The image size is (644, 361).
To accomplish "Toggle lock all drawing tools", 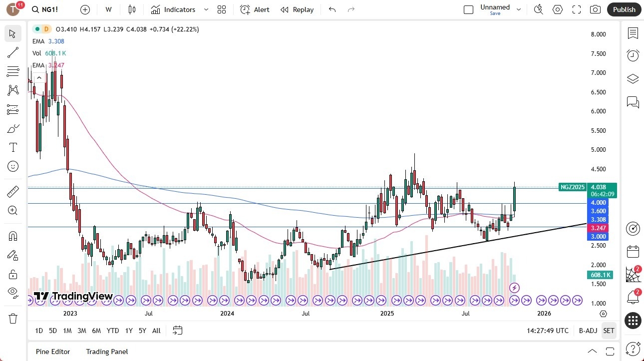I will click(13, 274).
